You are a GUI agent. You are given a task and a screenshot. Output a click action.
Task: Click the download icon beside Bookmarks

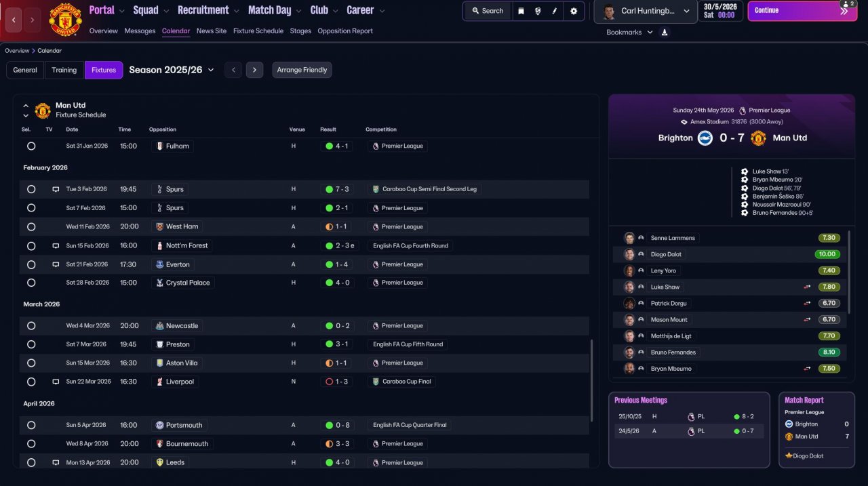pyautogui.click(x=665, y=32)
